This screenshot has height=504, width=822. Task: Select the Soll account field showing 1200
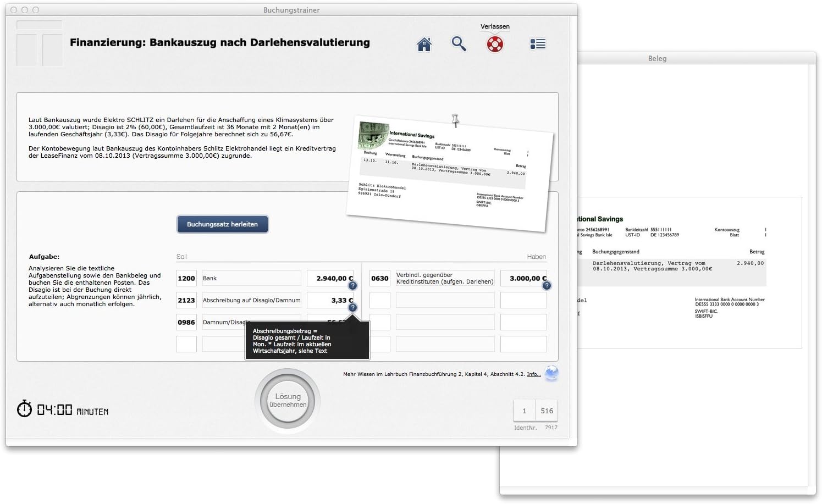[x=186, y=278]
